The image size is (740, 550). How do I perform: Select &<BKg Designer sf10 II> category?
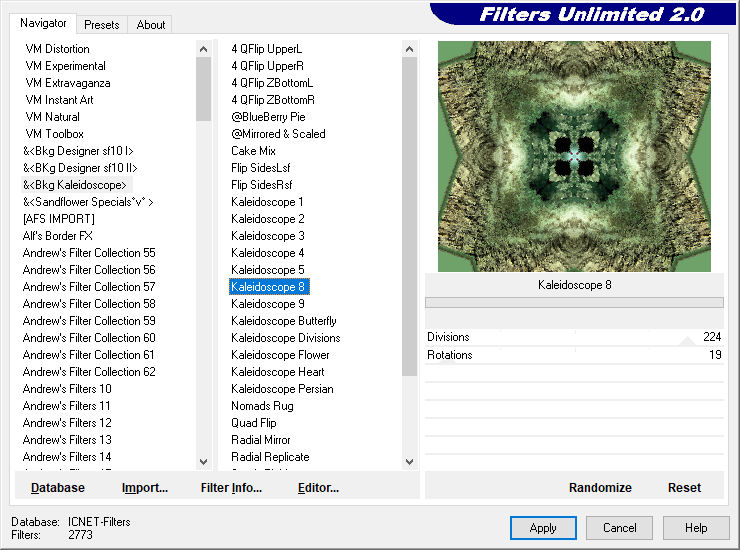coord(80,168)
